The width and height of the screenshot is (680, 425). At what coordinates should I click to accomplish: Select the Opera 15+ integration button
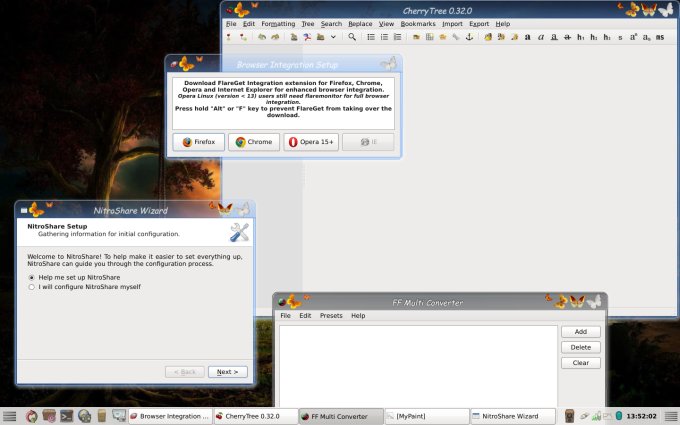311,142
